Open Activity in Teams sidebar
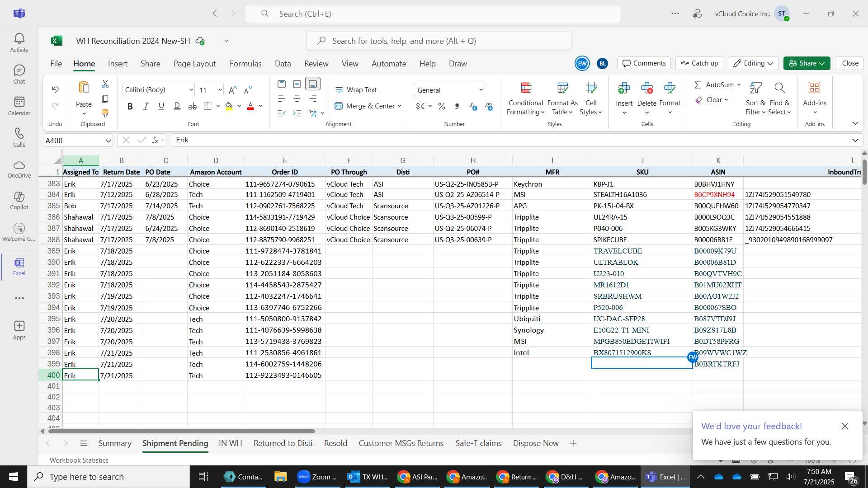The image size is (868, 488). [x=19, y=43]
